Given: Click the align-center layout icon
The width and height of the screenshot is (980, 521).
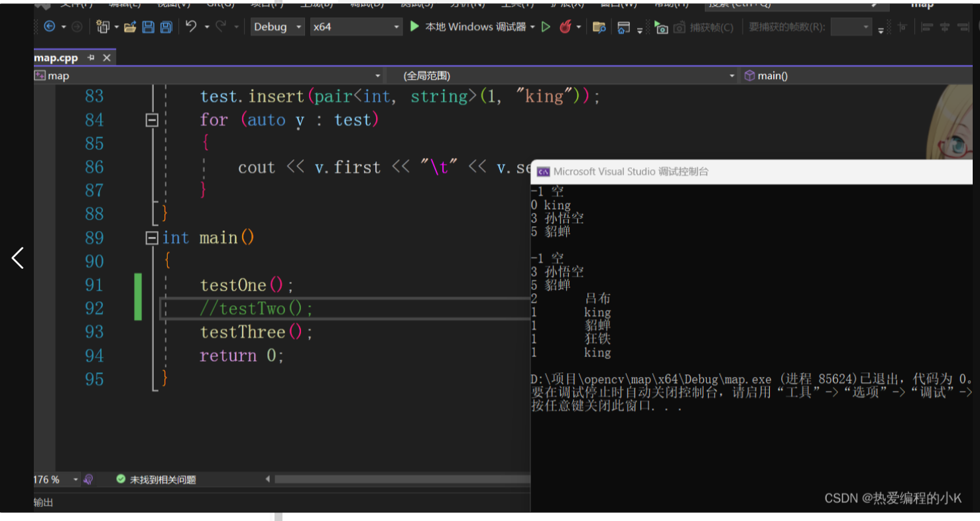Looking at the screenshot, I should (x=944, y=27).
